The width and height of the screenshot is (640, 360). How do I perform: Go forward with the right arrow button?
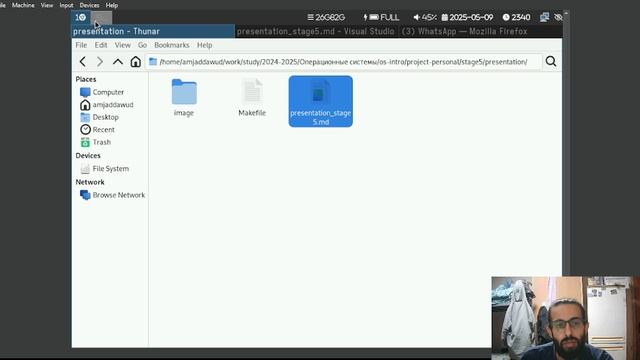pyautogui.click(x=100, y=62)
